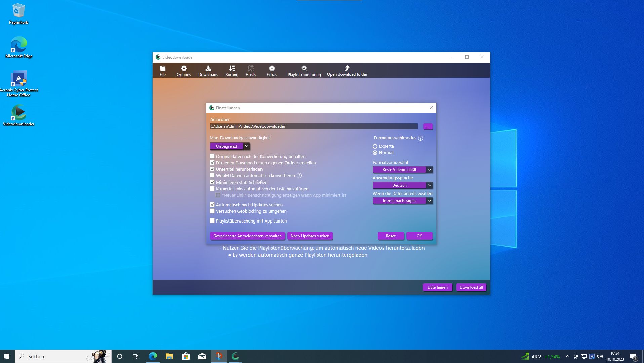
Task: Open the Anwendungssprache language dropdown
Action: 429,185
